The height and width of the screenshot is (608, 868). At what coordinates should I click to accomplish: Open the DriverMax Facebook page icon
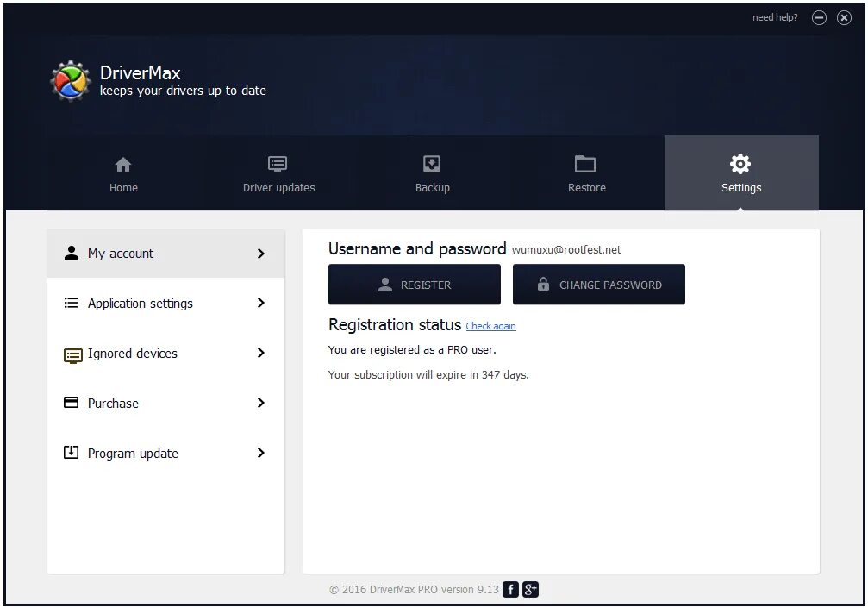[x=510, y=590]
